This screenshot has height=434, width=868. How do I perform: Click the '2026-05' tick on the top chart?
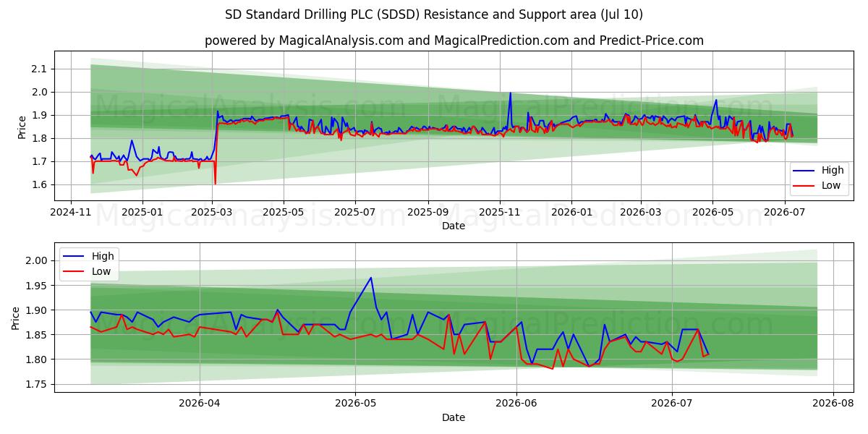coord(712,212)
